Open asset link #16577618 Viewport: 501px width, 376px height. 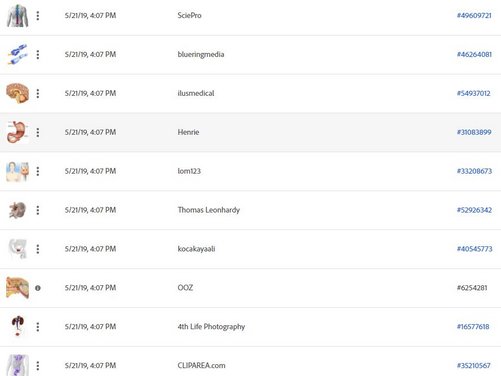(x=473, y=327)
